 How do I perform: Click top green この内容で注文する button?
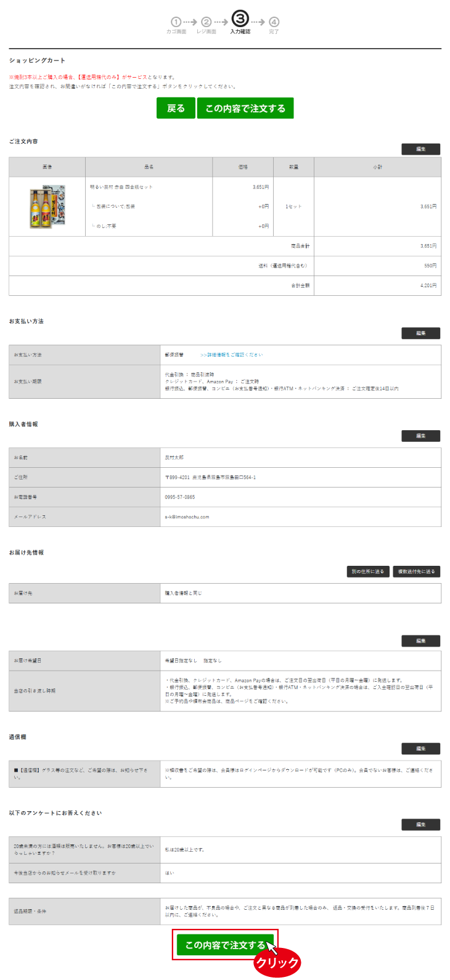pyautogui.click(x=245, y=108)
